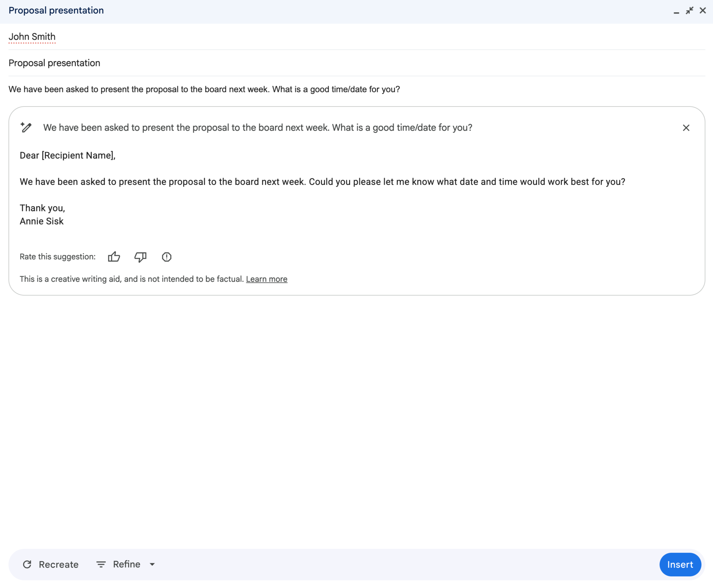This screenshot has height=588, width=713.
Task: Click the prompt shown beside the wand
Action: tap(258, 128)
